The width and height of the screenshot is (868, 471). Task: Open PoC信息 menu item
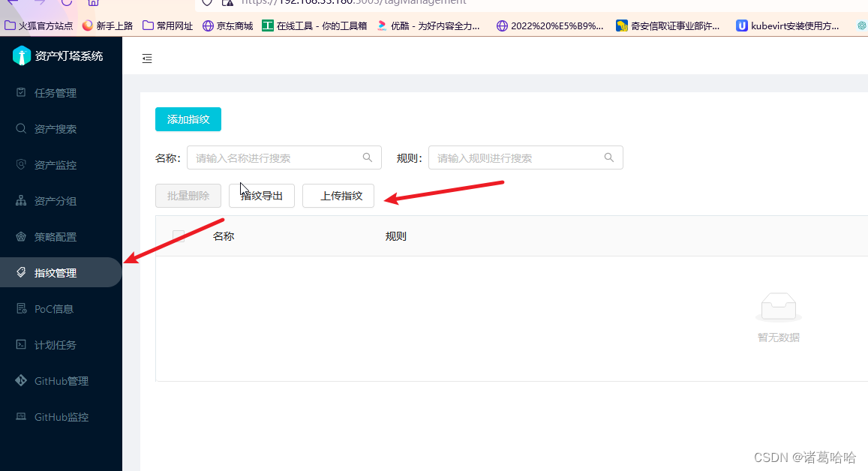pos(61,309)
